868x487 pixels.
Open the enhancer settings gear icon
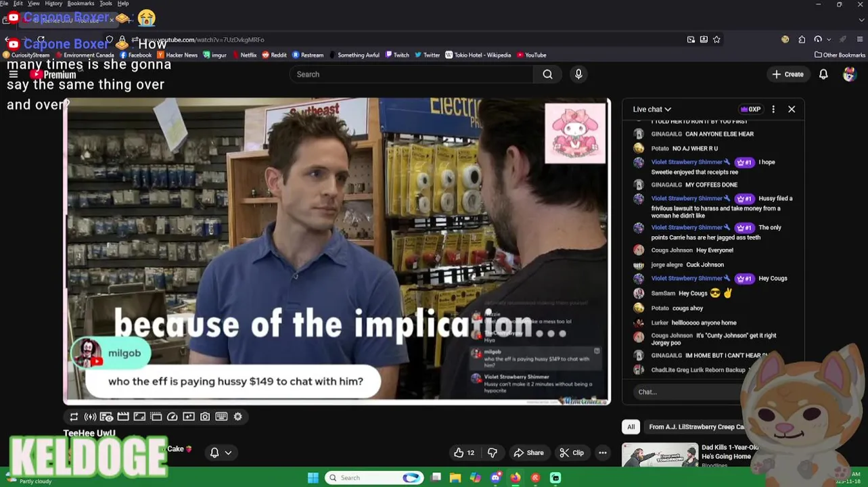click(237, 417)
